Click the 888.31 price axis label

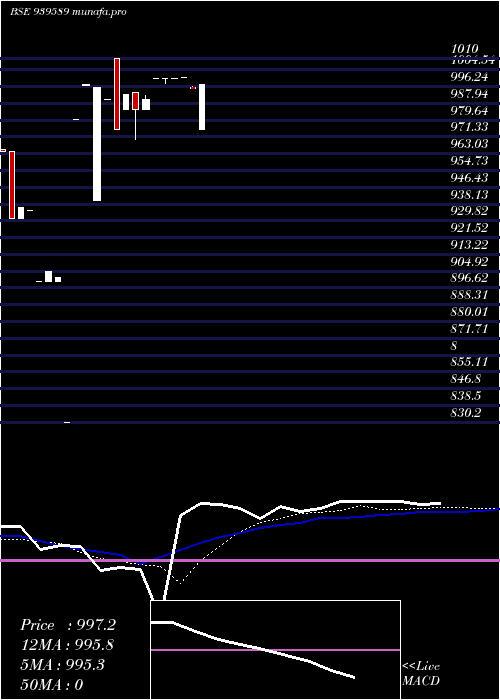[469, 295]
